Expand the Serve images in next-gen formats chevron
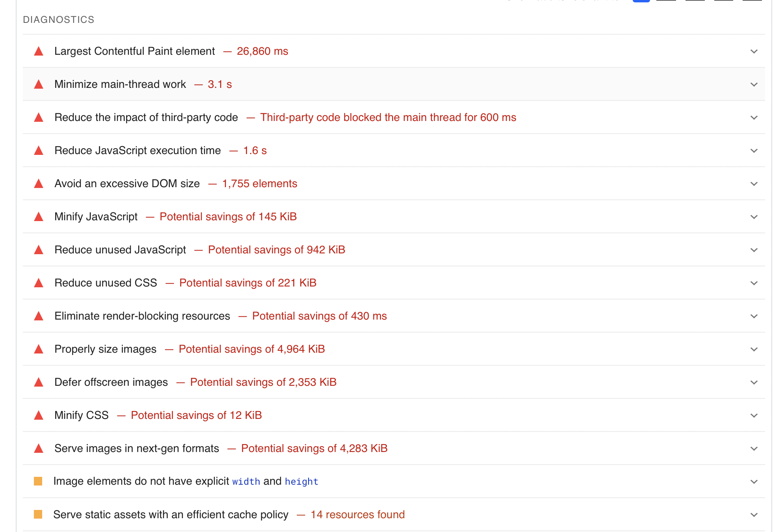 tap(754, 448)
